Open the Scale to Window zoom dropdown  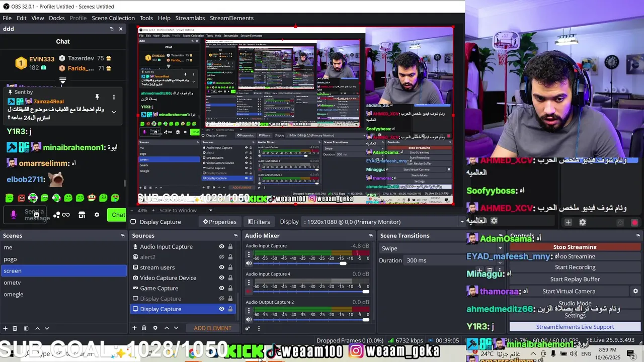point(186,210)
